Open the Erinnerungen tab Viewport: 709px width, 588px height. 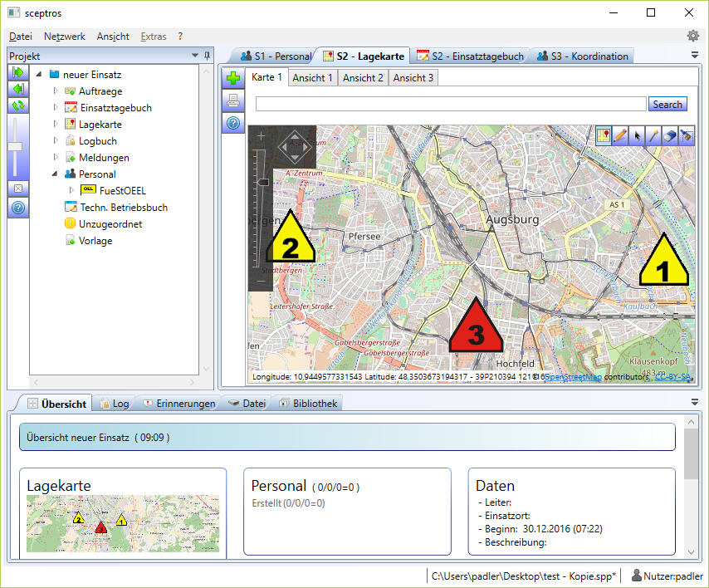point(179,404)
